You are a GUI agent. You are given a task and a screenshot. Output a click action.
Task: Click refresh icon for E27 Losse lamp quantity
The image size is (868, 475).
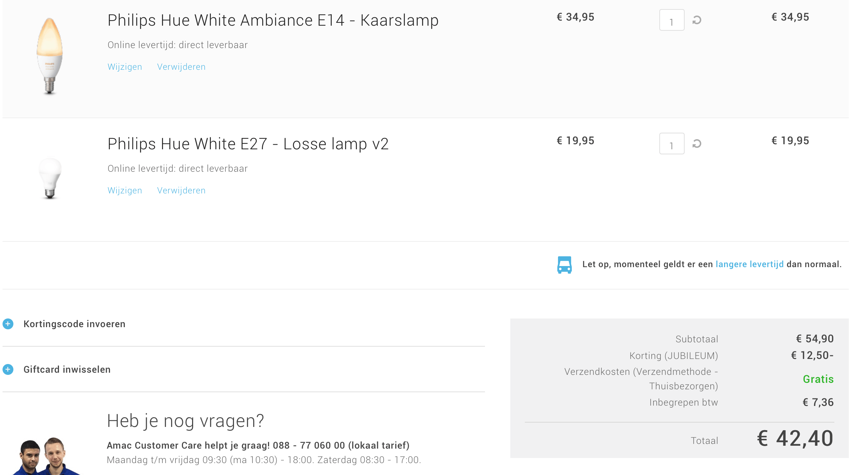[x=697, y=144]
